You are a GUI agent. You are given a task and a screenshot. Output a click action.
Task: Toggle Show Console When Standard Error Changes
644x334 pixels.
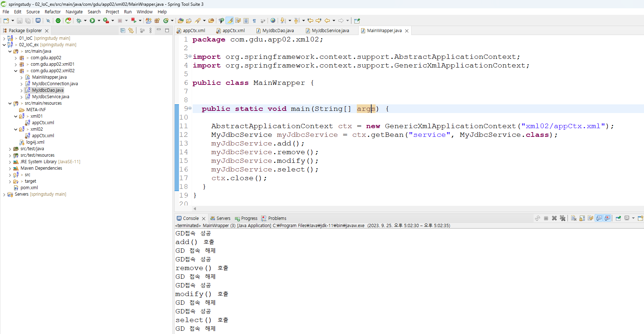[x=608, y=218]
